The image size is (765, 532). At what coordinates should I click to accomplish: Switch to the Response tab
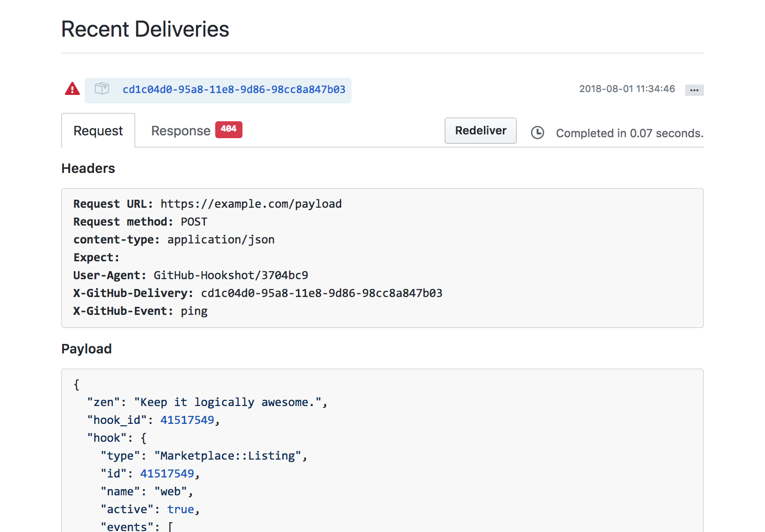point(181,130)
